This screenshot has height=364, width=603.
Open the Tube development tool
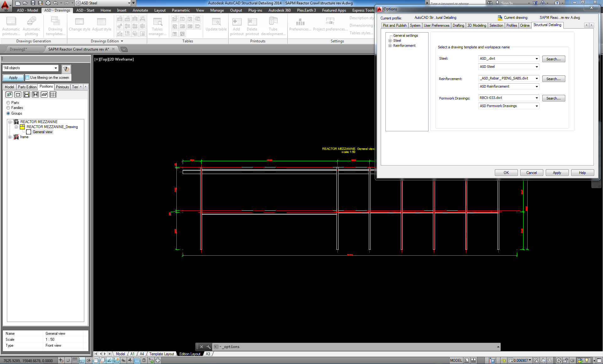pos(272,25)
